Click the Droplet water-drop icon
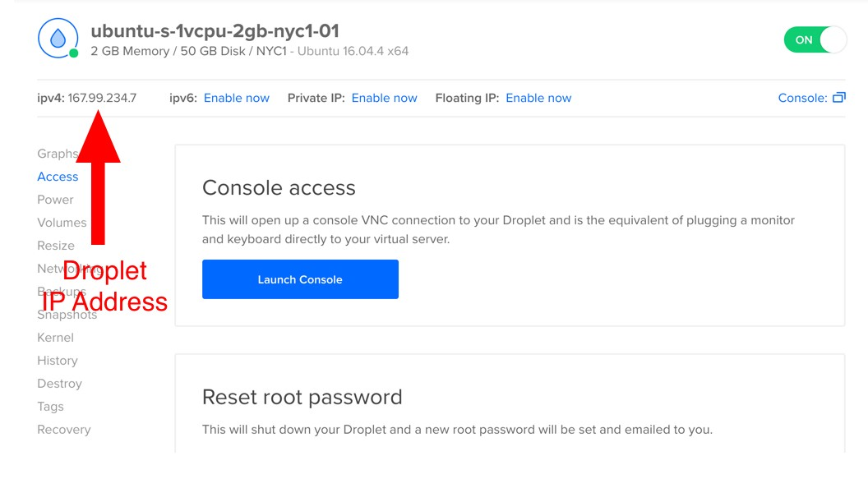The height and width of the screenshot is (479, 868). point(58,38)
